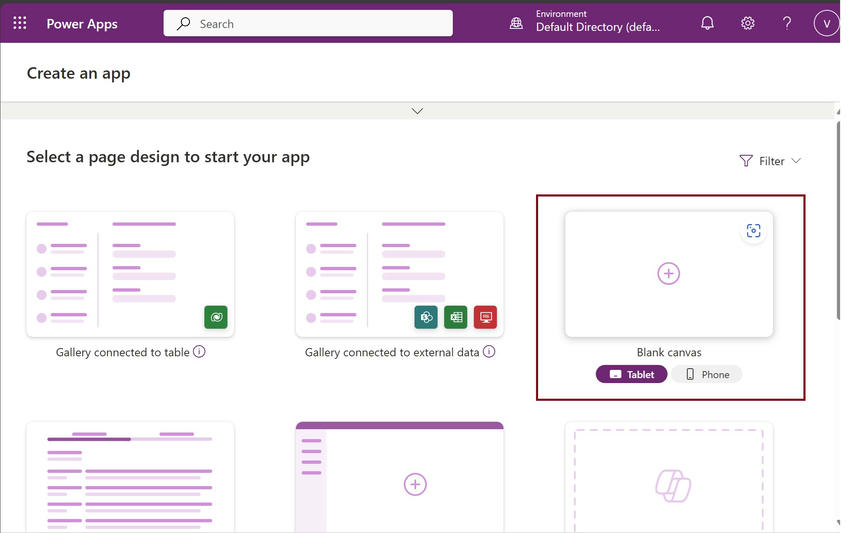Expand the collapsed section chevron below header
Image resolution: width=850 pixels, height=533 pixels.
pyautogui.click(x=417, y=111)
